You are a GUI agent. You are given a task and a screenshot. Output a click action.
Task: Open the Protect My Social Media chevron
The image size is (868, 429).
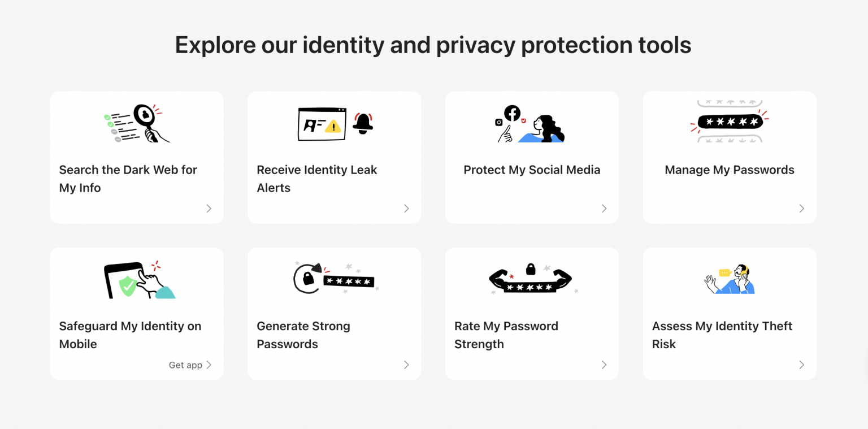(604, 209)
